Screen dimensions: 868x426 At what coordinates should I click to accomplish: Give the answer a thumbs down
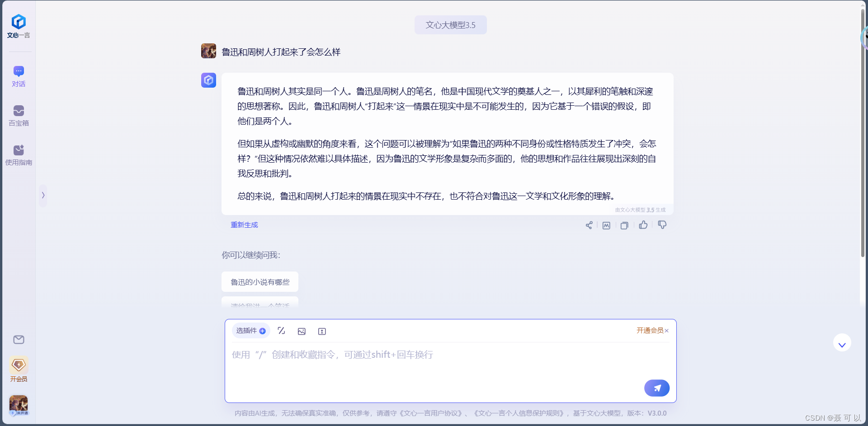[662, 225]
